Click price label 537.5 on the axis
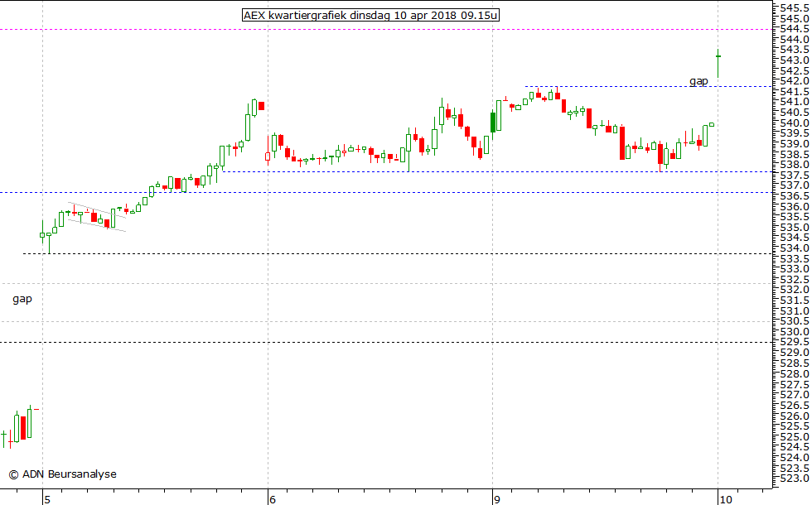 [795, 176]
